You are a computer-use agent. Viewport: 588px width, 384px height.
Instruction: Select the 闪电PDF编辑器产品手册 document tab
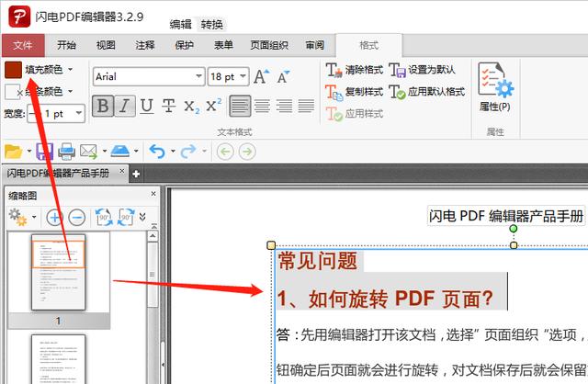click(59, 173)
